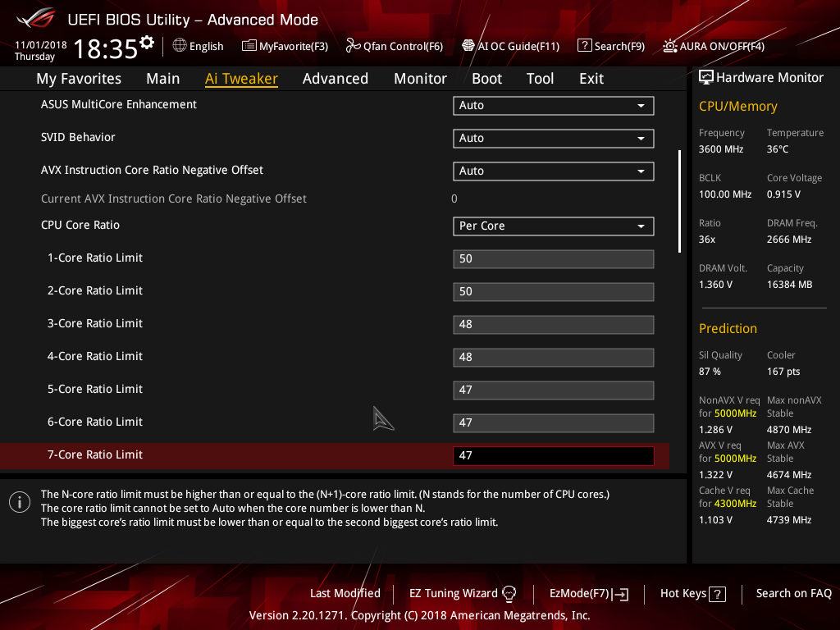Click the Last Modified button
This screenshot has height=630, width=840.
[345, 594]
